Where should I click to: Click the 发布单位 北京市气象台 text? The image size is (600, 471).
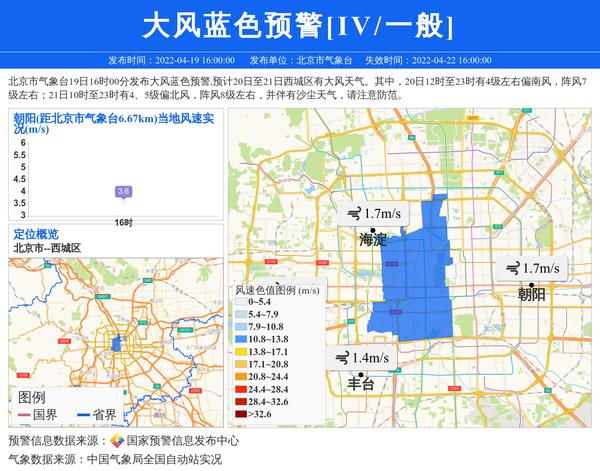click(301, 60)
